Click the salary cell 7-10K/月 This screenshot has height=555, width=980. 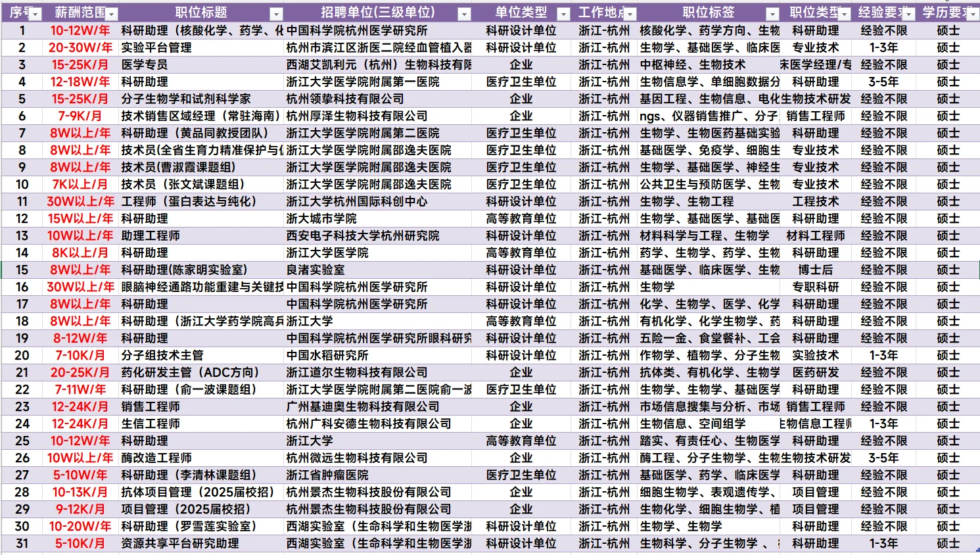(80, 355)
